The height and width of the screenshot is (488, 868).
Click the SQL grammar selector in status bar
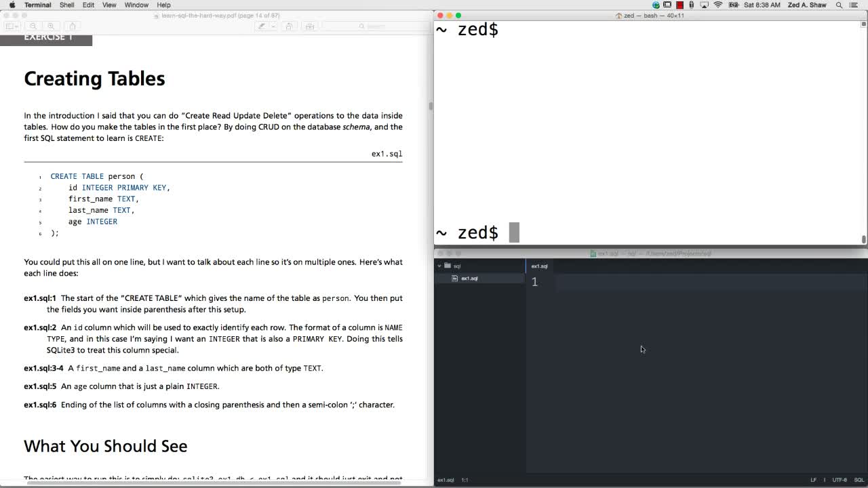[859, 480]
